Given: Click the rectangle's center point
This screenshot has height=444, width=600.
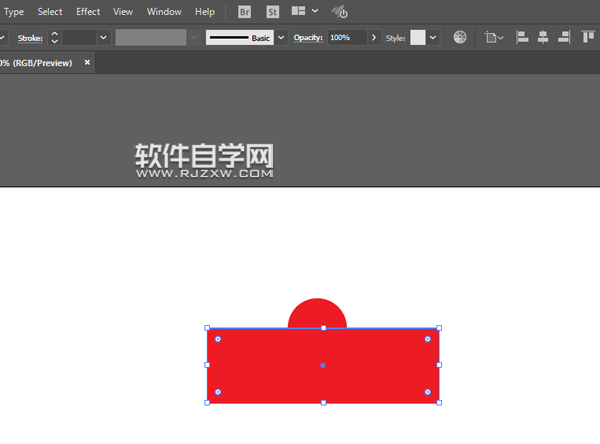Looking at the screenshot, I should pos(323,366).
